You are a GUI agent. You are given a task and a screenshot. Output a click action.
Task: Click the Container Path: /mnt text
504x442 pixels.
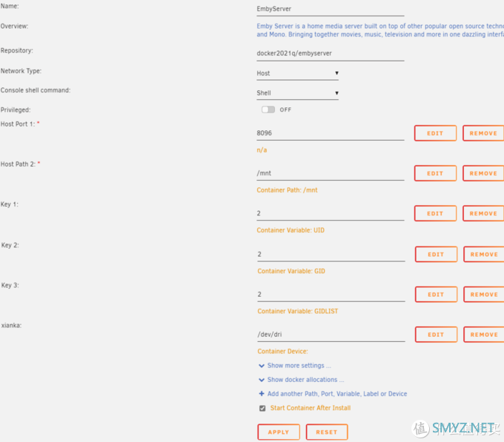(x=287, y=190)
